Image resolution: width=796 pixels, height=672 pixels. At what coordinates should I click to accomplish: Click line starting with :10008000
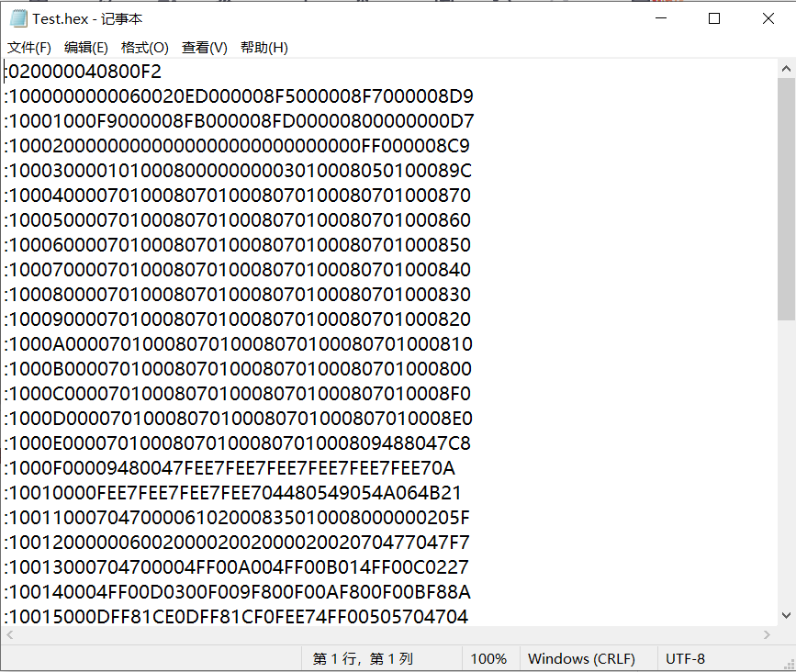coord(238,295)
